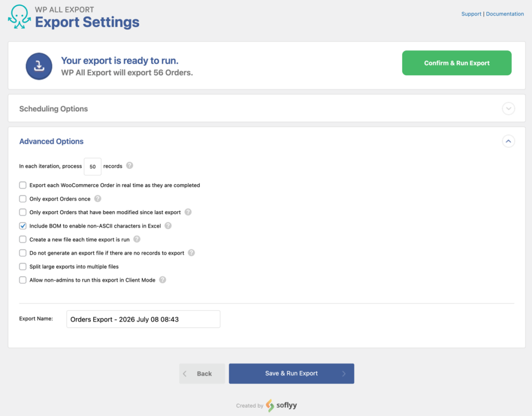Viewport: 532px width, 416px height.
Task: Click the Export Name text field
Action: pos(143,319)
